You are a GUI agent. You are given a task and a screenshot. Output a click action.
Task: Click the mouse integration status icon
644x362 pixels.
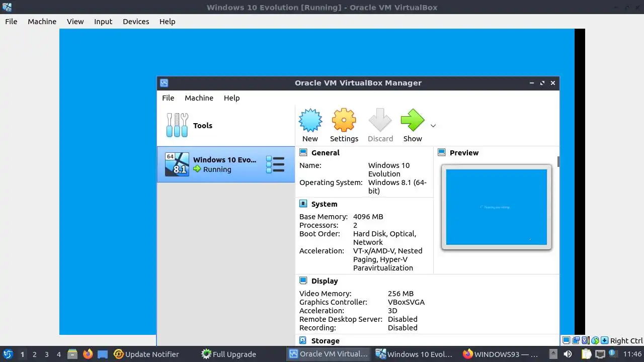pyautogui.click(x=595, y=340)
